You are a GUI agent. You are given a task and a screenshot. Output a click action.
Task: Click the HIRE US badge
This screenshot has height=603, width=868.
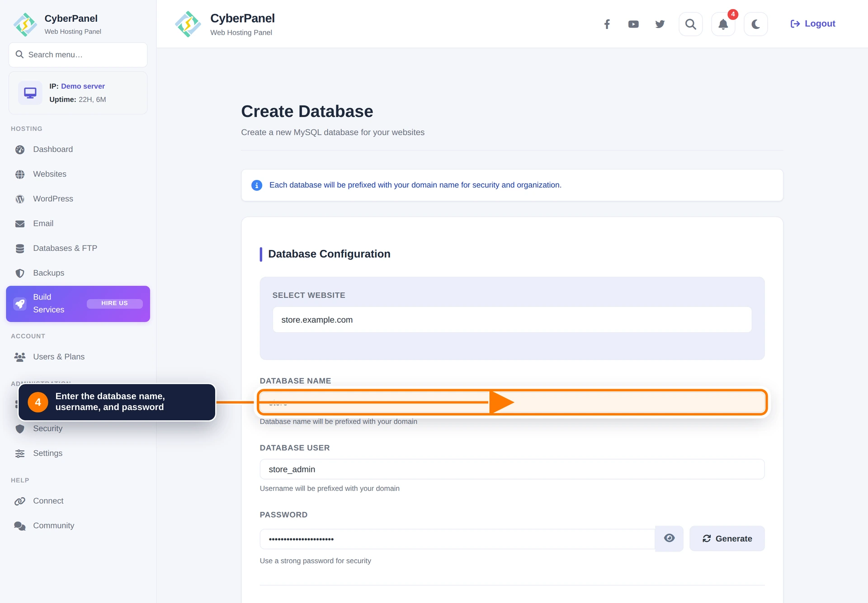coord(114,303)
